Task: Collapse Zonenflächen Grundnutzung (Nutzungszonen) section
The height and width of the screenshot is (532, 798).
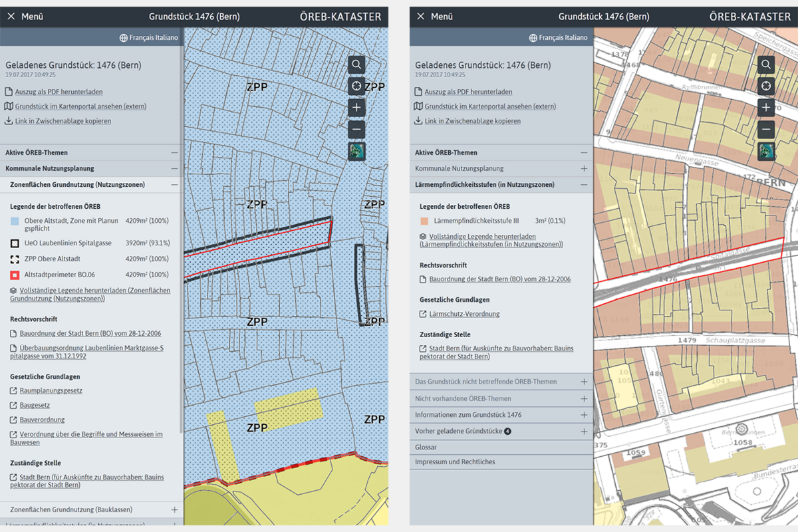Action: tap(174, 185)
